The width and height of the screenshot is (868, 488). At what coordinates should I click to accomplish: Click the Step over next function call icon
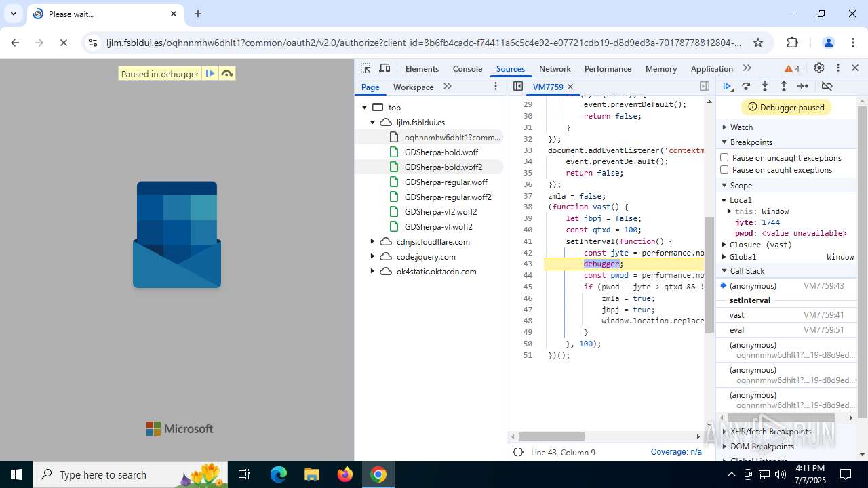pos(746,86)
